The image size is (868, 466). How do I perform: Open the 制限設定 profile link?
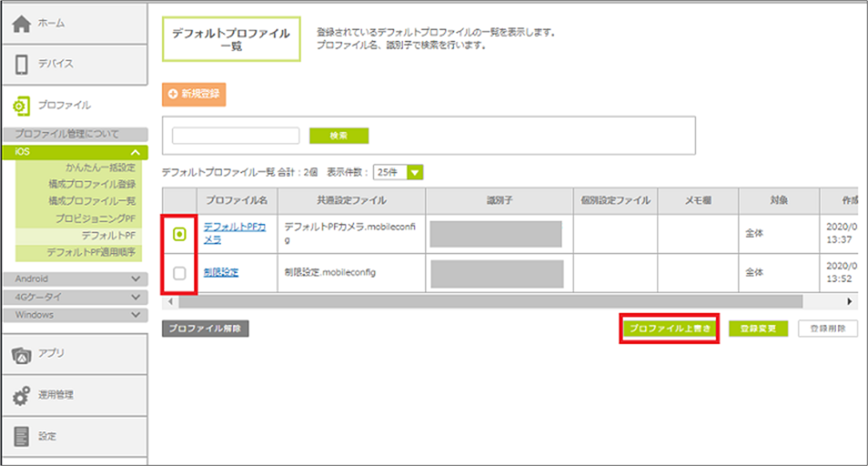point(221,272)
